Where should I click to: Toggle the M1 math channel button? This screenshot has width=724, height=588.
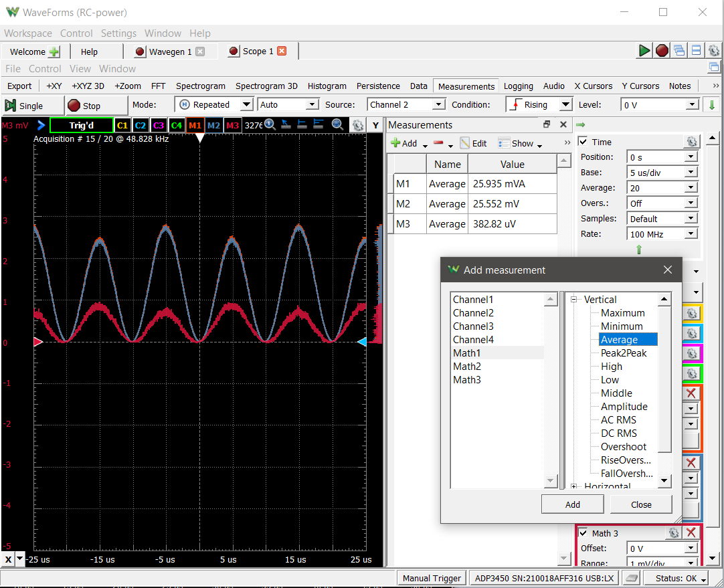pyautogui.click(x=195, y=125)
